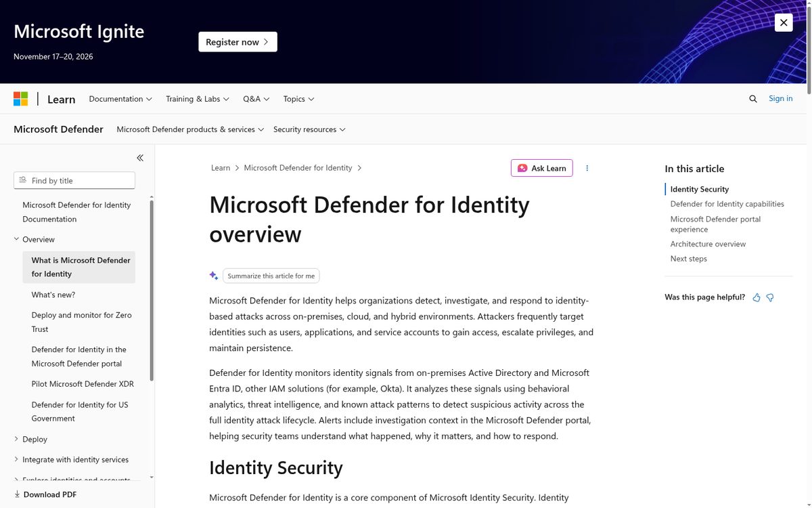The image size is (812, 508).
Task: Expand the Deploy tree section
Action: [x=35, y=439]
